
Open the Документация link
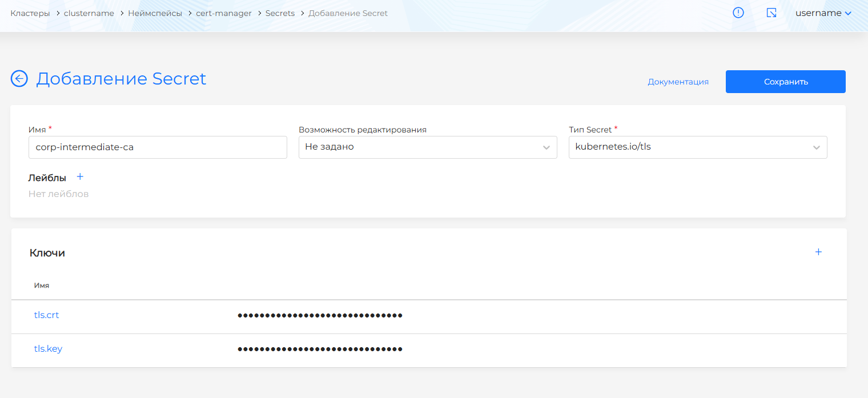(x=678, y=82)
